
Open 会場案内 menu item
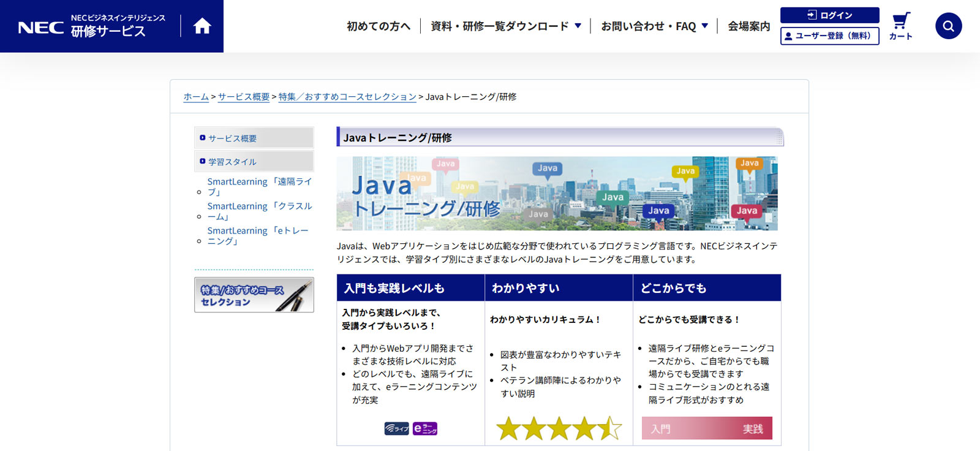(x=748, y=26)
